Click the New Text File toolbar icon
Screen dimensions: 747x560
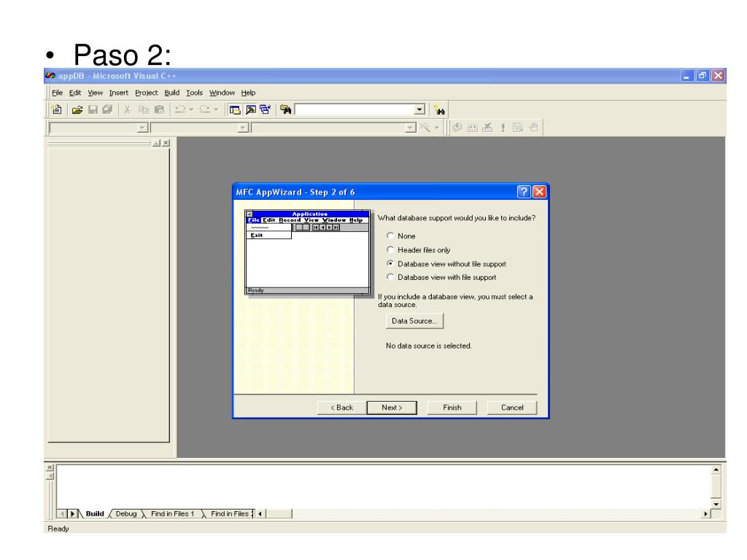(57, 109)
